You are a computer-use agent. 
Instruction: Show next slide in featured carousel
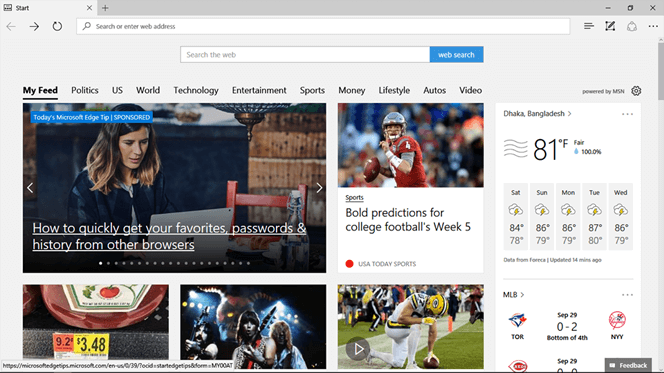[x=319, y=188]
